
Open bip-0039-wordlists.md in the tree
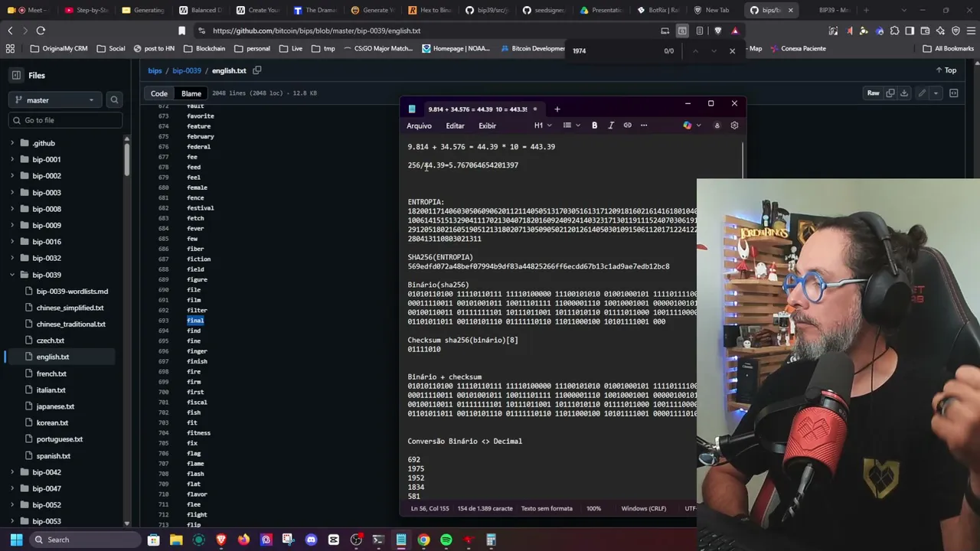coord(72,291)
